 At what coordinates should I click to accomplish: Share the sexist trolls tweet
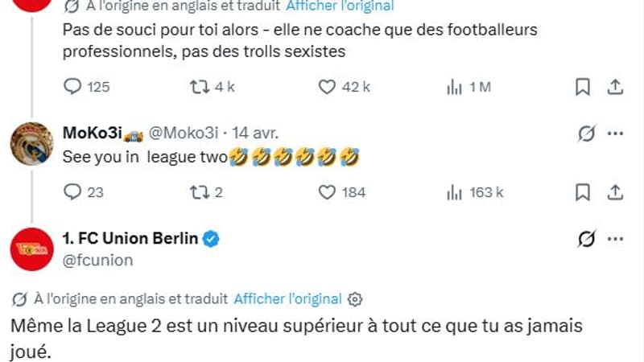[614, 87]
